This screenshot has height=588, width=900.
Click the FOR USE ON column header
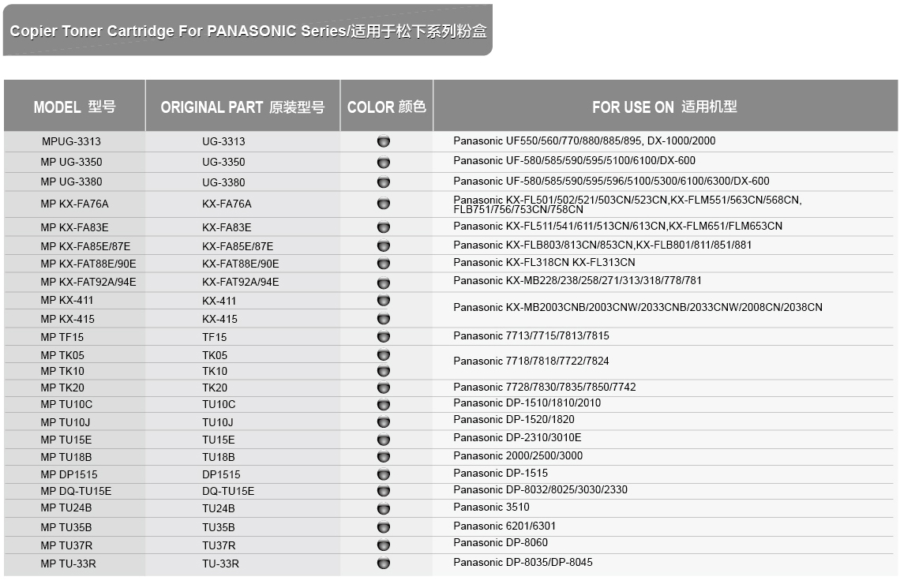pos(665,107)
